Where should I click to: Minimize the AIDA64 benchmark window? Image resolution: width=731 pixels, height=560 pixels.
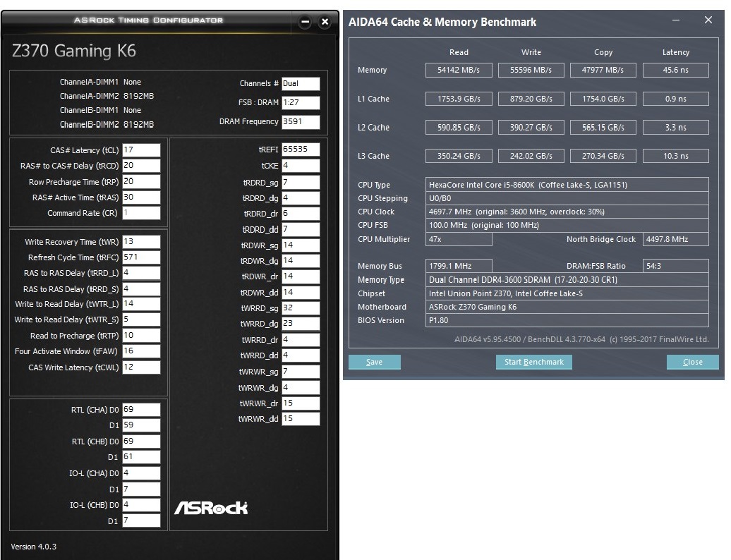tap(675, 20)
